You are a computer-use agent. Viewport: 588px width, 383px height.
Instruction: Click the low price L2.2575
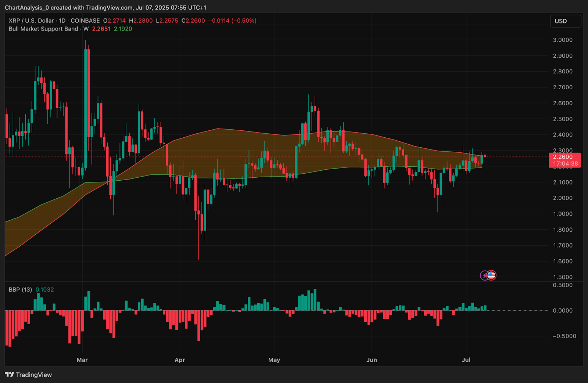click(x=167, y=21)
